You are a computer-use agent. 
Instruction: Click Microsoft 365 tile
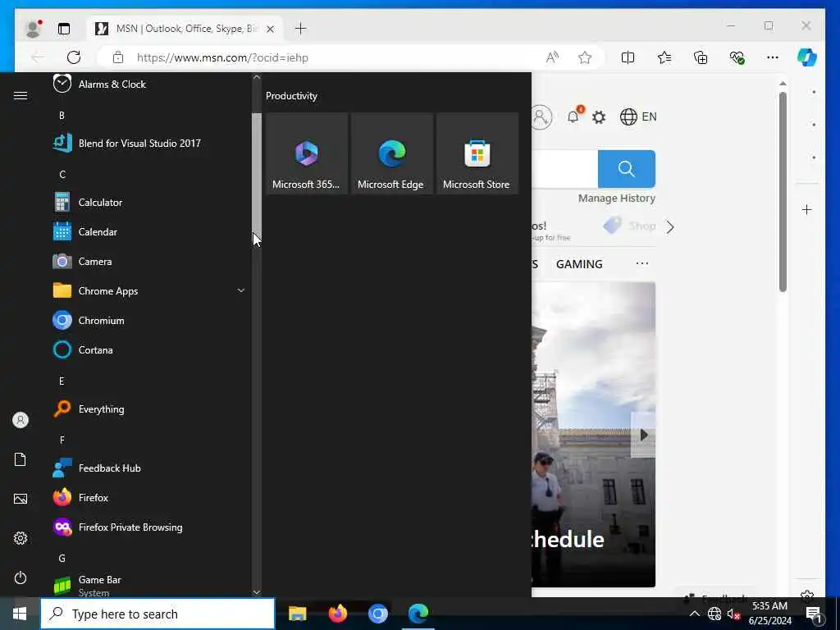click(x=307, y=153)
